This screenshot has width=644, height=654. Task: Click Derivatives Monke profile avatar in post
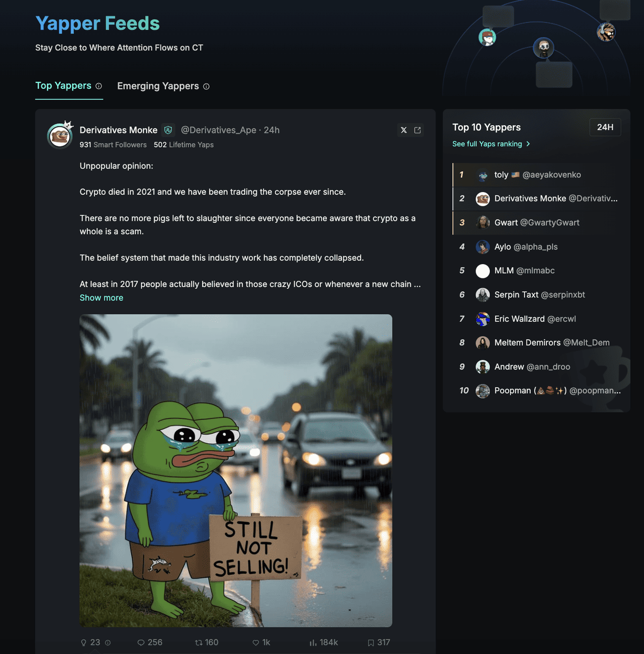[x=60, y=135]
